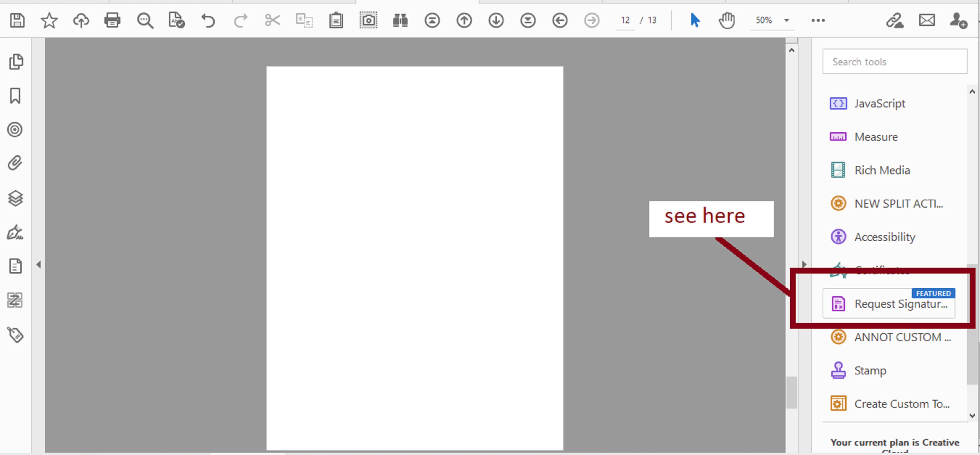The height and width of the screenshot is (455, 980).
Task: Open the three-dots more tools menu
Action: [818, 20]
